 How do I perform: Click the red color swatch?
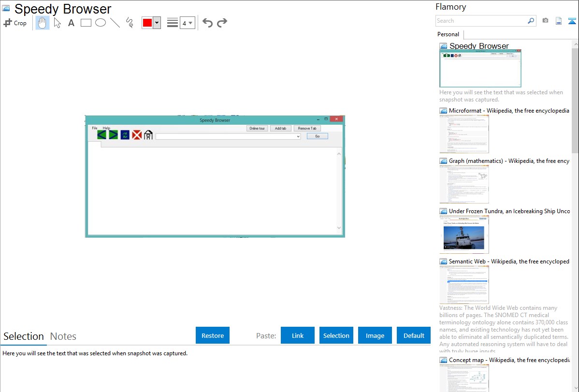tap(147, 23)
